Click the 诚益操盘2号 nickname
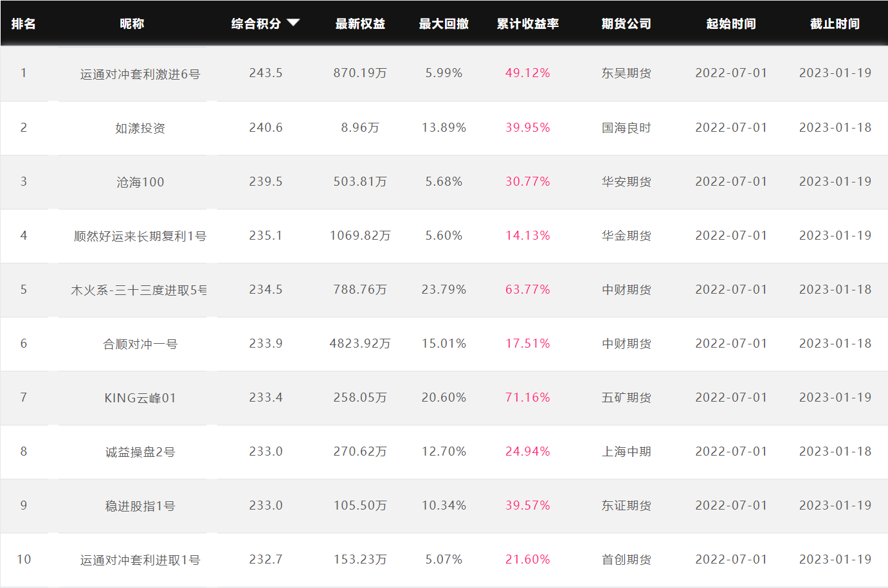This screenshot has width=888, height=588. coord(140,452)
